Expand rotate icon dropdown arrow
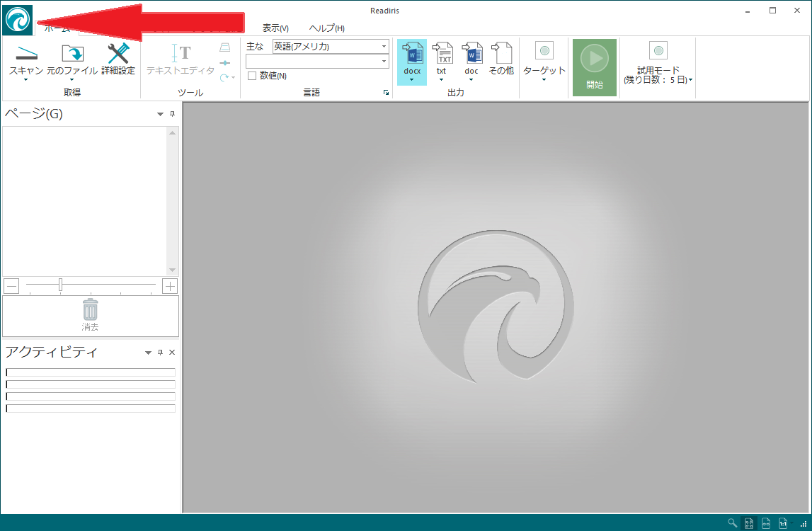Screen dimensions: 812x531 (233, 78)
